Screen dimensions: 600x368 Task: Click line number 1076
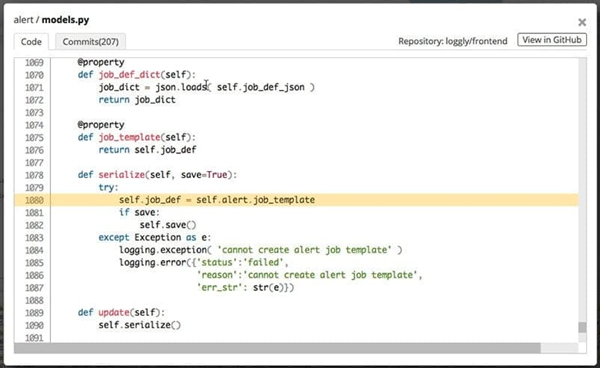[x=34, y=150]
